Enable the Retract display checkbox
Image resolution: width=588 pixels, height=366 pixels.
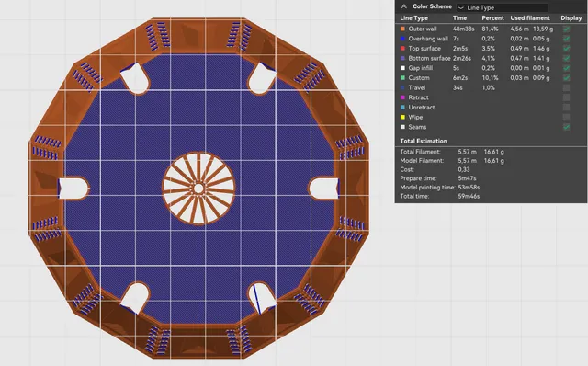[566, 97]
